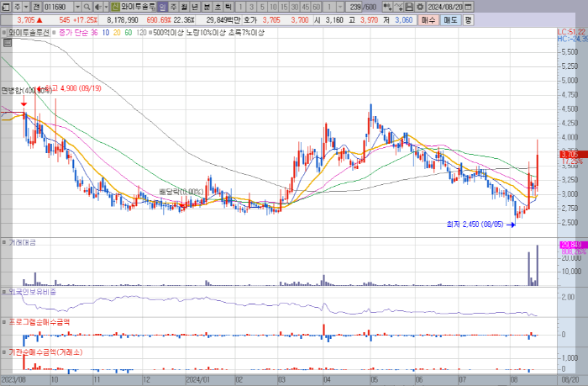
Task: Open the custom interval dropdown arrow
Action: coord(340,7)
